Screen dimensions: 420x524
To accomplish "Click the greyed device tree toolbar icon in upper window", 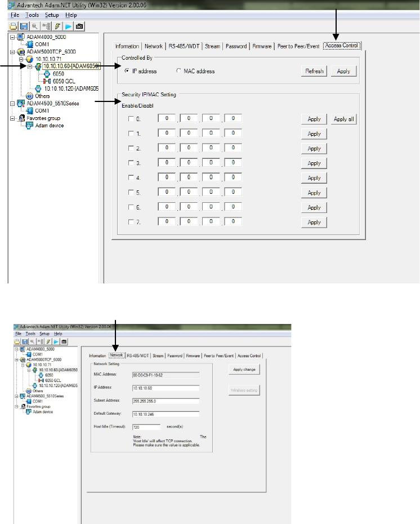I will click(x=46, y=26).
